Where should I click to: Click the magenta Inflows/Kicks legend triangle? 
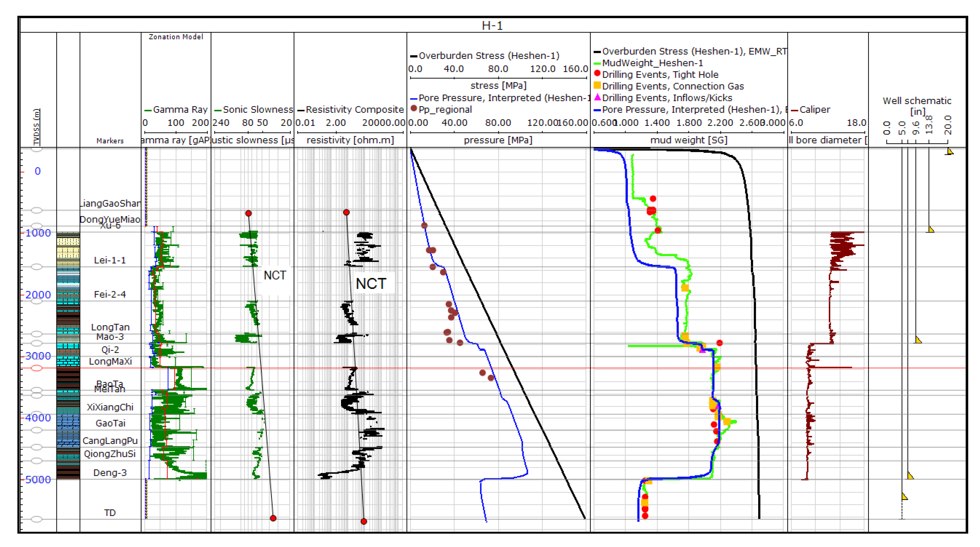(x=597, y=97)
